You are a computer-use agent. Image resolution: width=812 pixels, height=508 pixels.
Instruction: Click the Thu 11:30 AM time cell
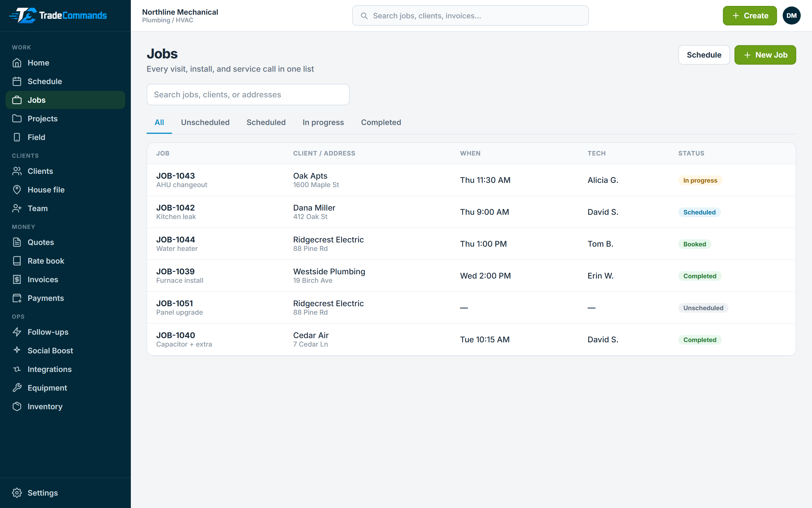(485, 180)
